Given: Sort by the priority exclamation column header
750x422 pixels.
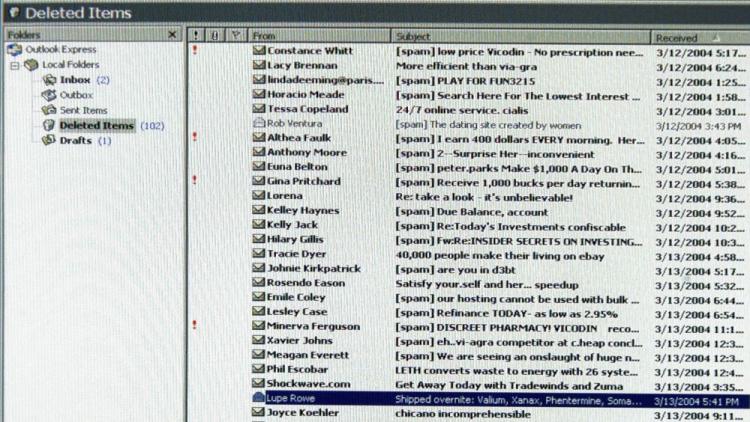Looking at the screenshot, I should pos(195,36).
